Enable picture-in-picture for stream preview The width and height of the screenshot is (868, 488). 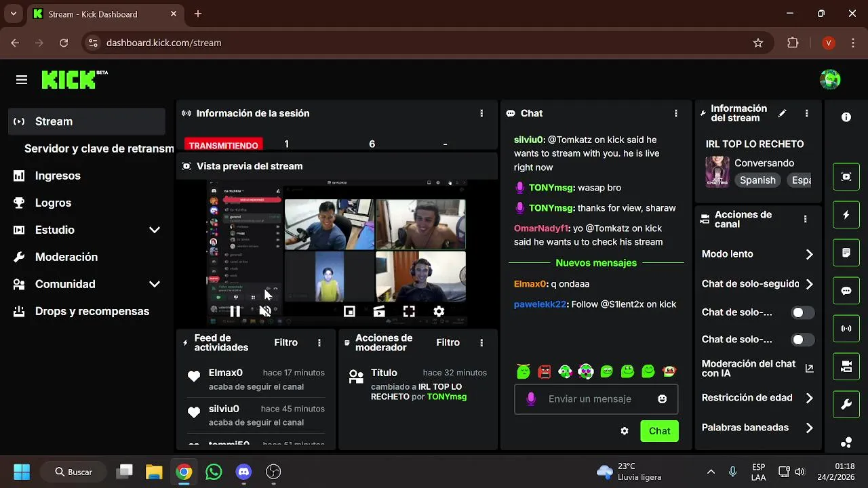point(349,311)
